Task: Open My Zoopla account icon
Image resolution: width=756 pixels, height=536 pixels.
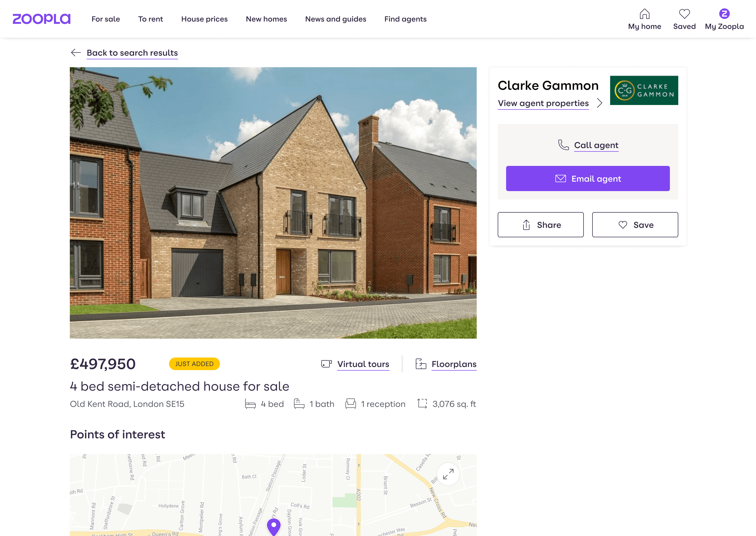Action: coord(724,14)
